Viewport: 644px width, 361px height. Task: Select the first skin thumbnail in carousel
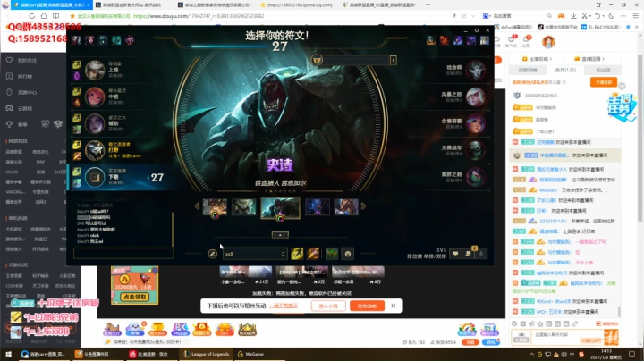215,207
